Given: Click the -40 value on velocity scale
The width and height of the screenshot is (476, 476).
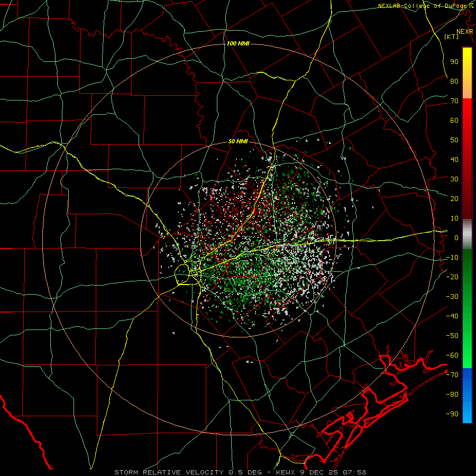Looking at the screenshot, I should pos(452,316).
